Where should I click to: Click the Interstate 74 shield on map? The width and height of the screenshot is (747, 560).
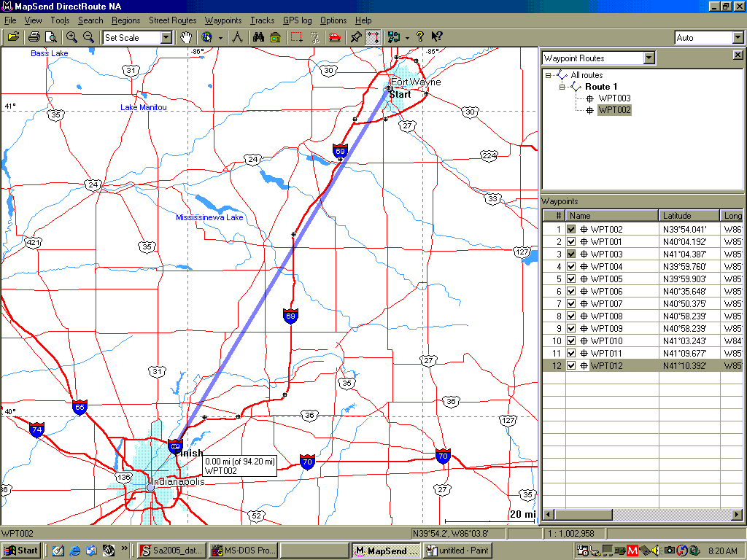[x=36, y=429]
